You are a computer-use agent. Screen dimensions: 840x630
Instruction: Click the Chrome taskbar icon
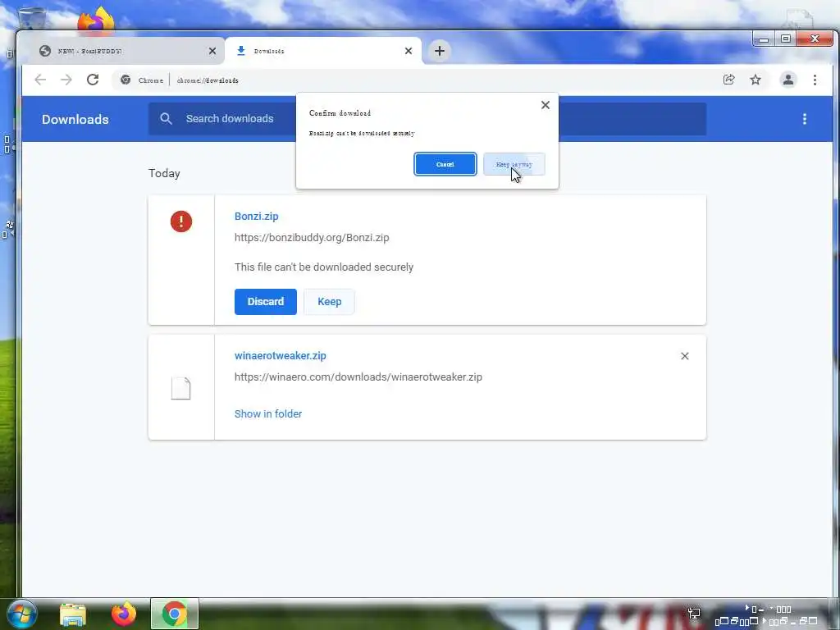point(175,614)
